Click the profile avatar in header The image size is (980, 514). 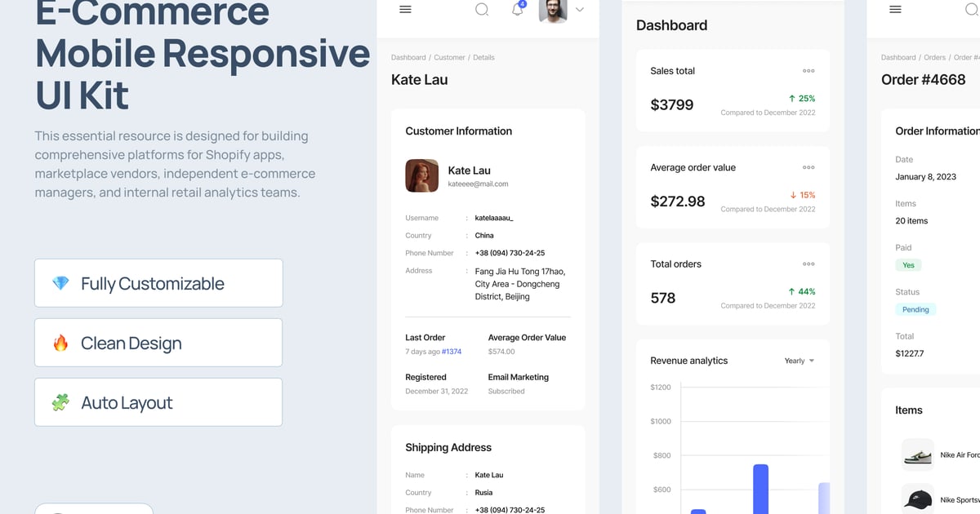553,11
